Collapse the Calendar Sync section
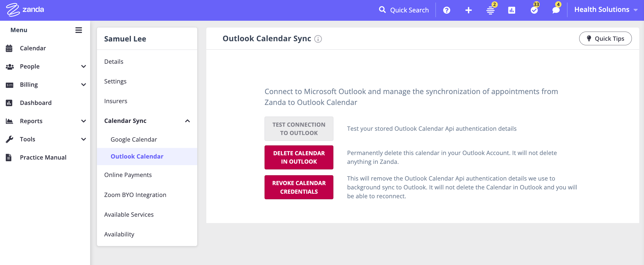This screenshot has width=644, height=265. click(x=187, y=121)
